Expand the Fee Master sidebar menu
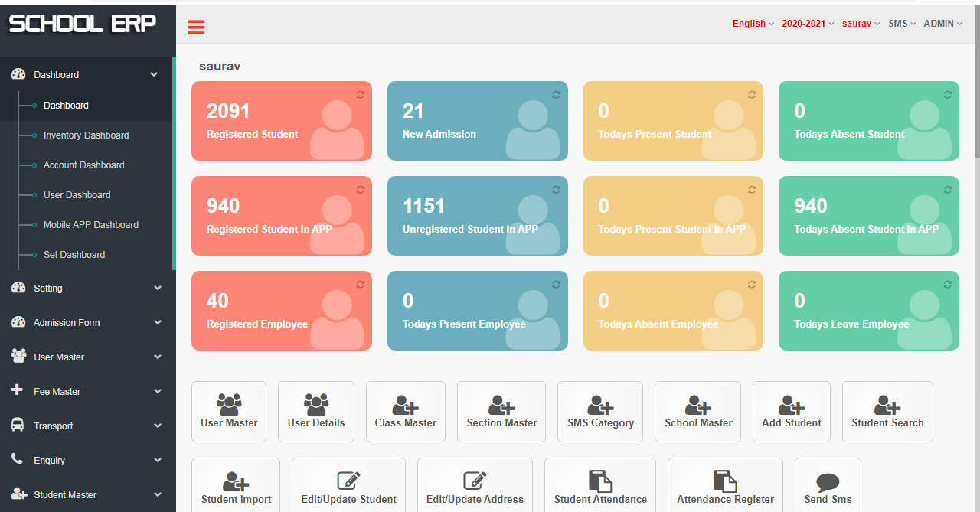This screenshot has width=980, height=512. coord(87,391)
